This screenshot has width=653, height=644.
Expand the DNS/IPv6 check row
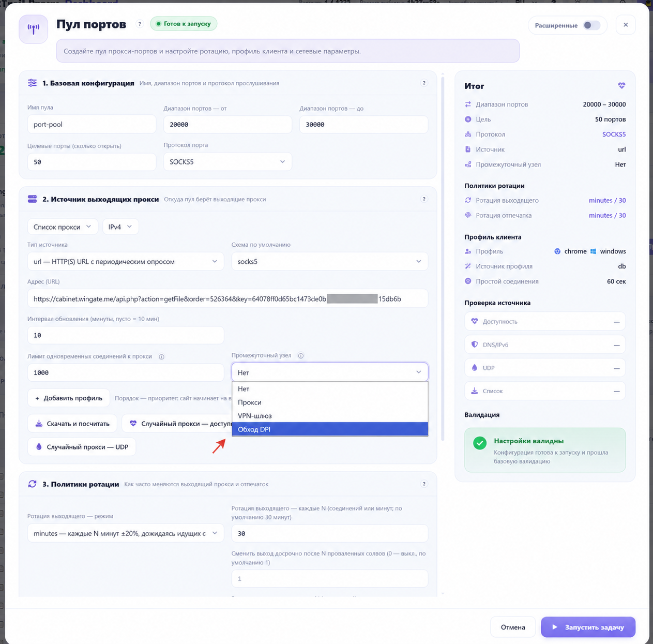click(x=545, y=345)
